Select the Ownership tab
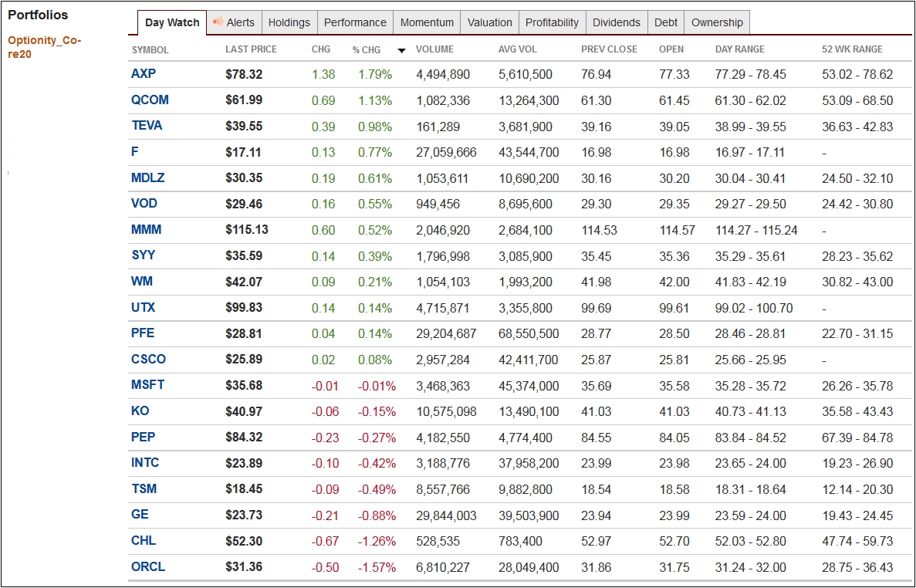The width and height of the screenshot is (916, 588). point(718,23)
